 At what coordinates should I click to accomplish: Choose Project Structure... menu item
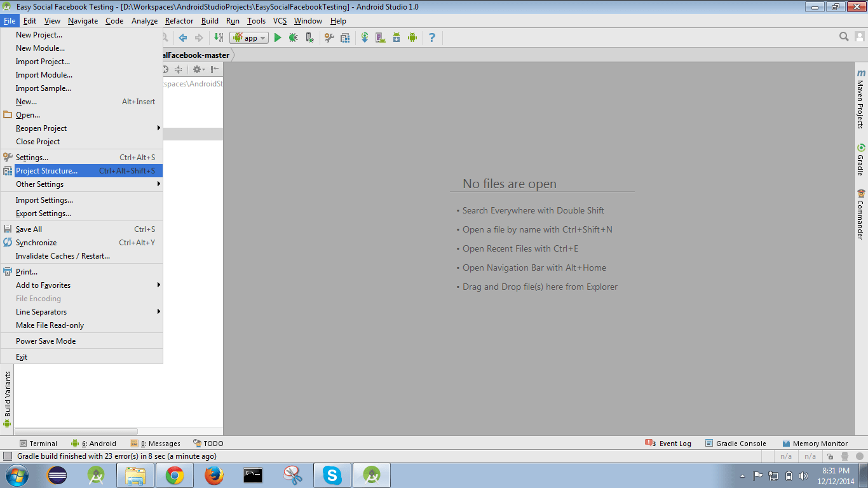tap(81, 171)
